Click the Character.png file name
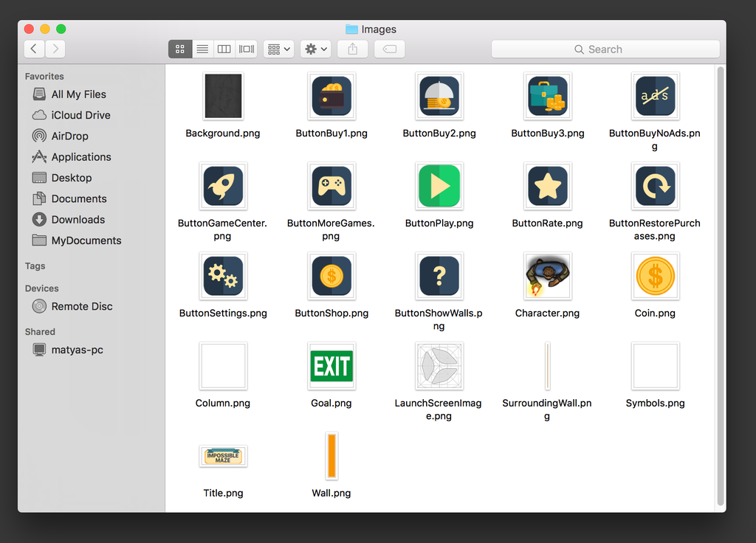The width and height of the screenshot is (756, 543). [548, 313]
